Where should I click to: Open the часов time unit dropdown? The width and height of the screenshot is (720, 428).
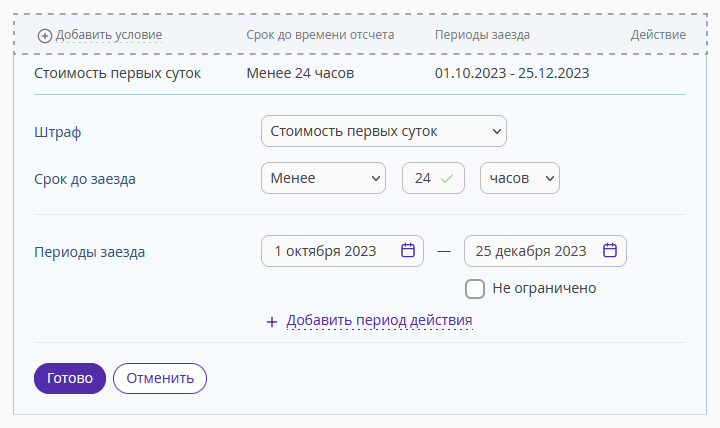520,178
